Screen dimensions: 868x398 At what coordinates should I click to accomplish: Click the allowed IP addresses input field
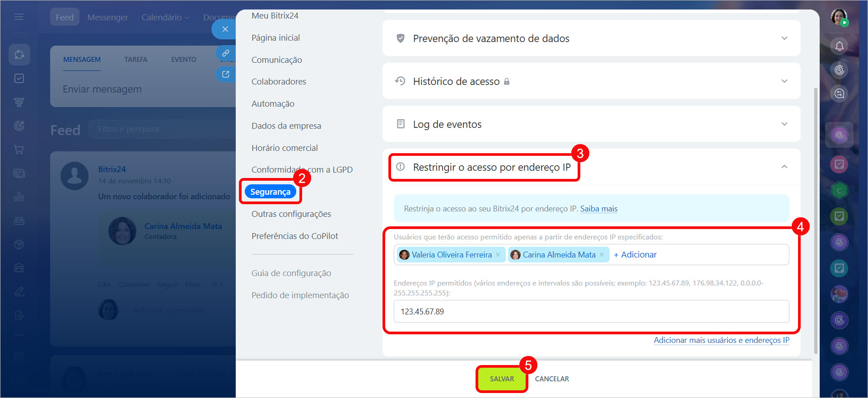591,312
